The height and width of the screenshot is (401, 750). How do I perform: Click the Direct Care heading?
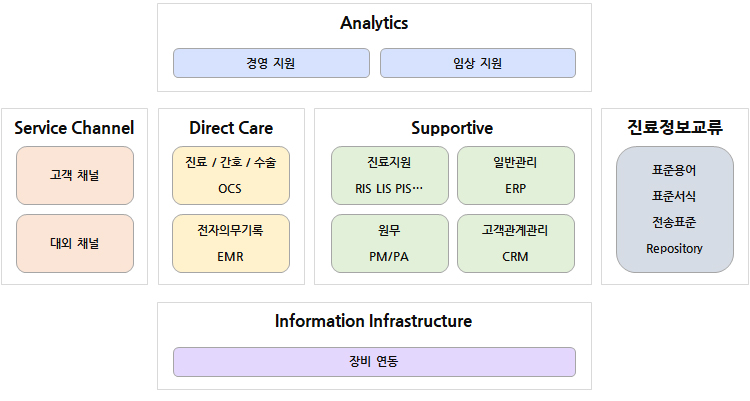click(231, 128)
